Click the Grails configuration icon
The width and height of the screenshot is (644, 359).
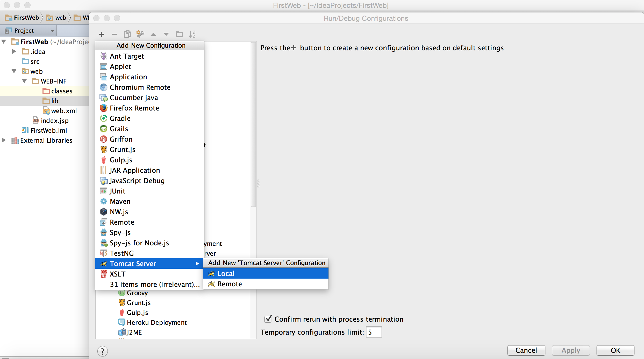click(103, 128)
